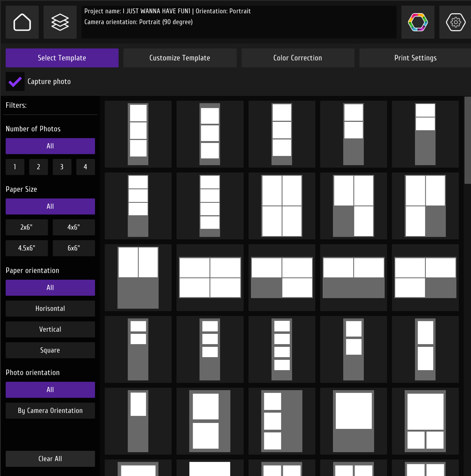
Task: Select fourth-row strip with three small photos
Action: [210, 350]
